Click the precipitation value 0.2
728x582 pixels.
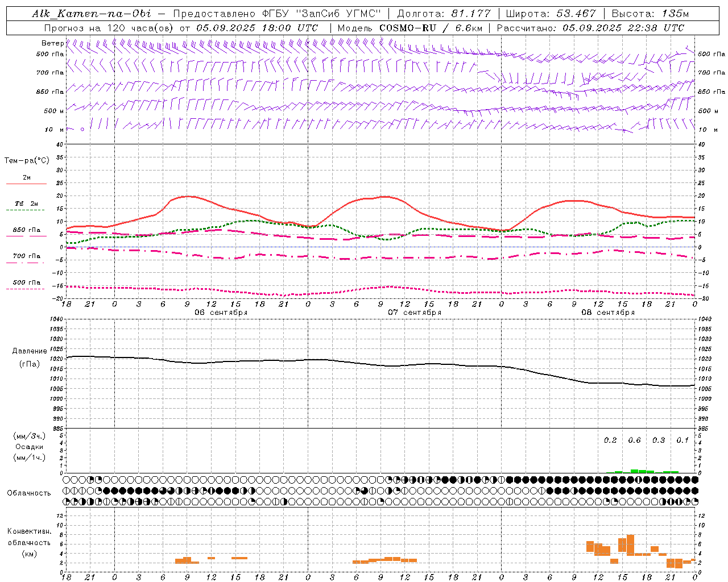pyautogui.click(x=610, y=440)
